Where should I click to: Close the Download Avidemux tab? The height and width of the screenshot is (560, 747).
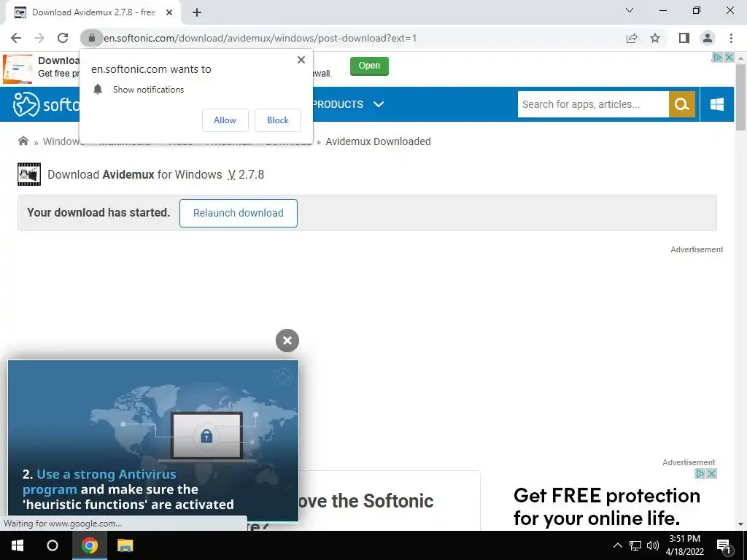point(169,13)
